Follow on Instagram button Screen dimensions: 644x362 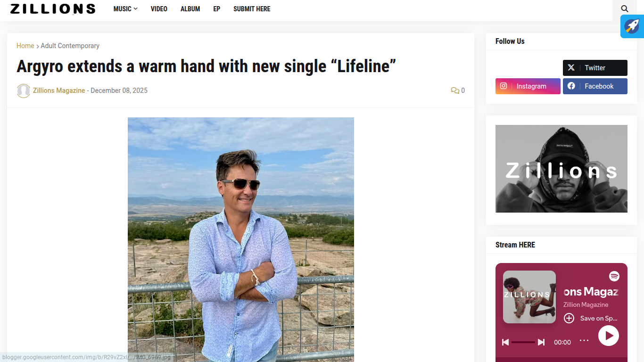tap(528, 86)
